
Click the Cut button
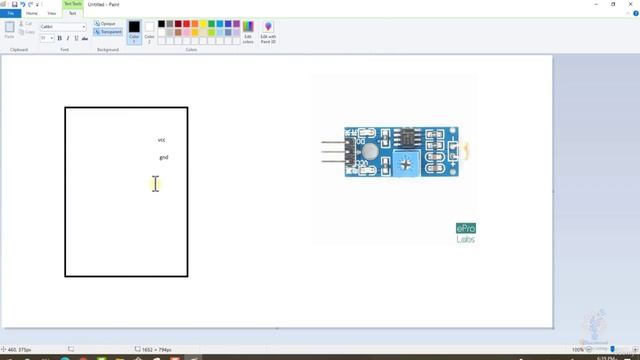pos(26,24)
